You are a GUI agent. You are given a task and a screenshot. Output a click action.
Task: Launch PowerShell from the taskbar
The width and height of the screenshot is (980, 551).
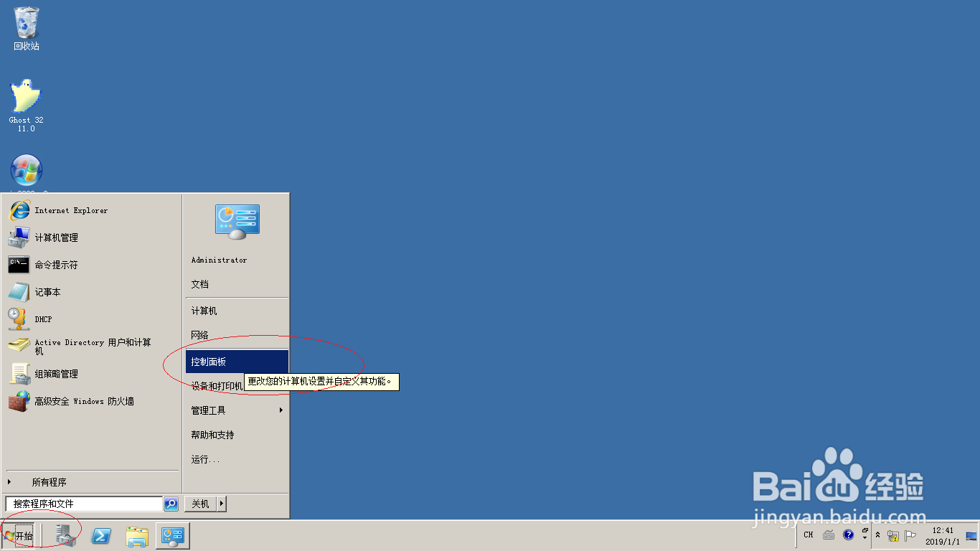point(101,535)
